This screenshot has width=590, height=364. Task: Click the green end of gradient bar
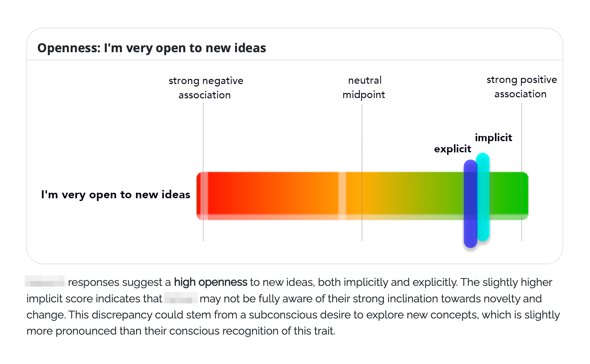pos(508,195)
